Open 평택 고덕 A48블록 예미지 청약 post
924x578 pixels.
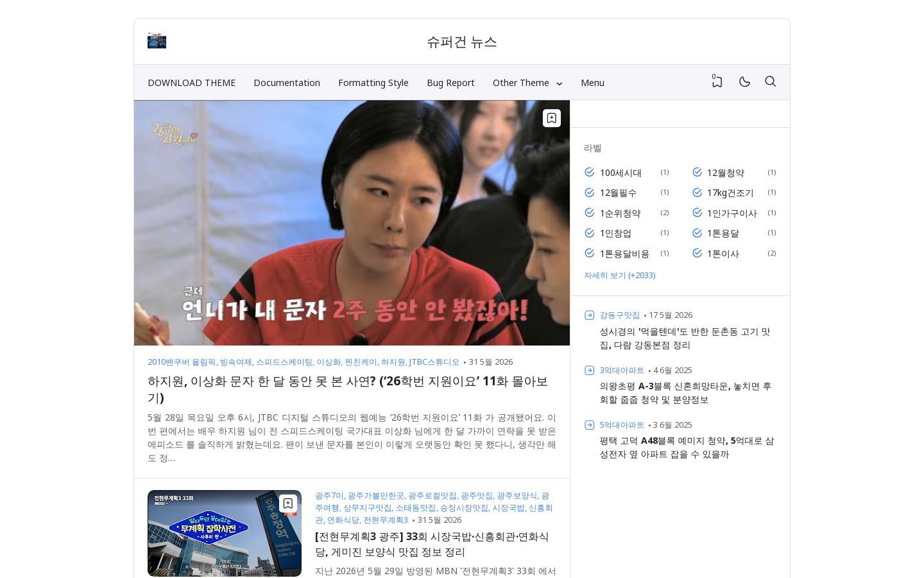[x=687, y=448]
